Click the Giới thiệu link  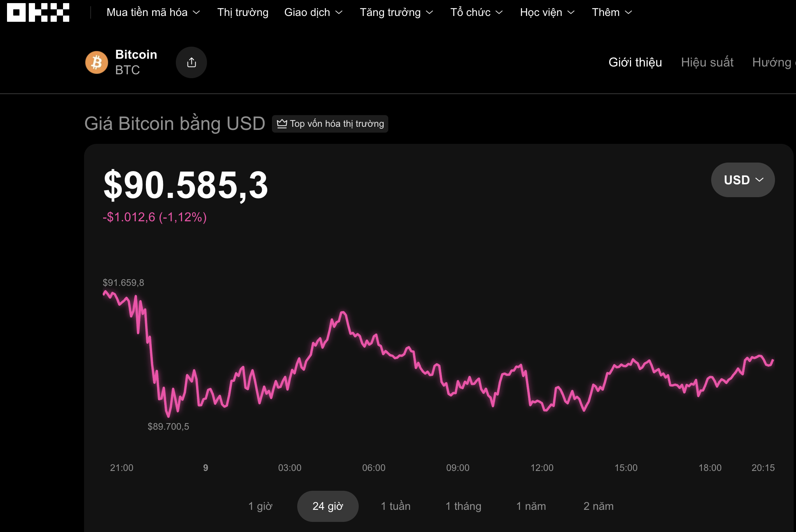[635, 62]
